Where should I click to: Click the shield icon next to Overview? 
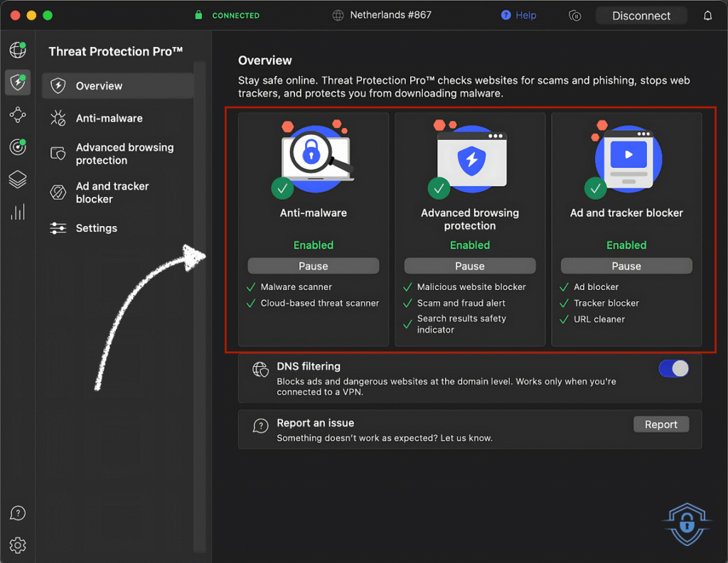(x=58, y=86)
